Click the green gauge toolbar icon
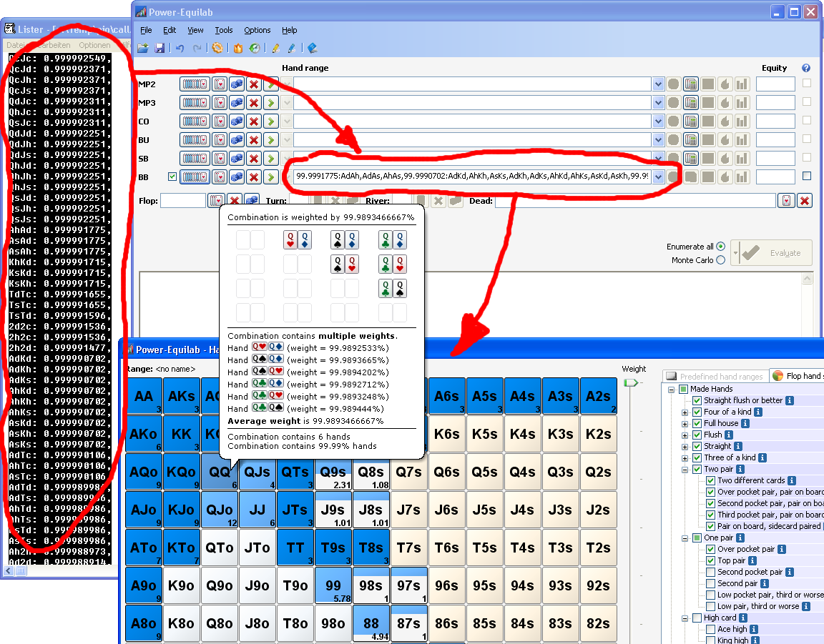The width and height of the screenshot is (824, 644). pyautogui.click(x=255, y=49)
